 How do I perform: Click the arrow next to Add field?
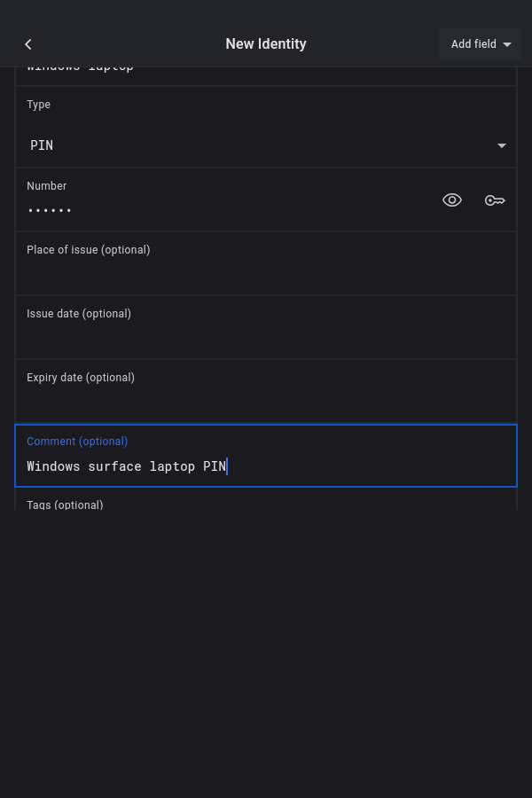[x=507, y=44]
